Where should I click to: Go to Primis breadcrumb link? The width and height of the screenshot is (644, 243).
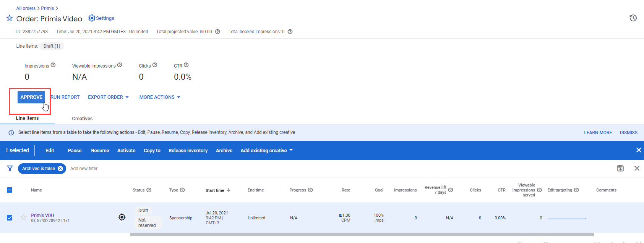coord(47,8)
